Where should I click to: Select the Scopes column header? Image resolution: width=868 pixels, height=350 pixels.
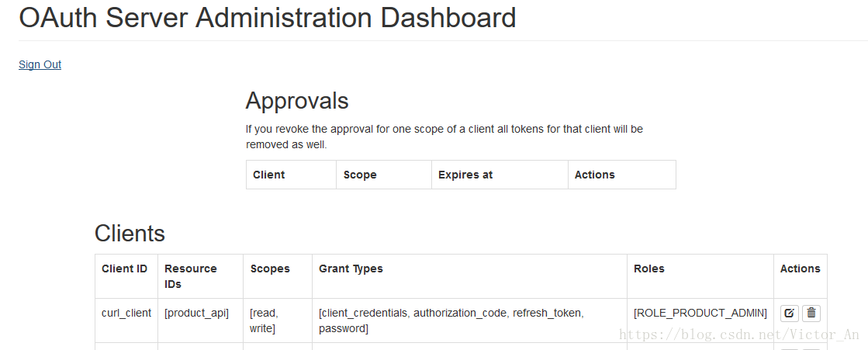pyautogui.click(x=270, y=269)
